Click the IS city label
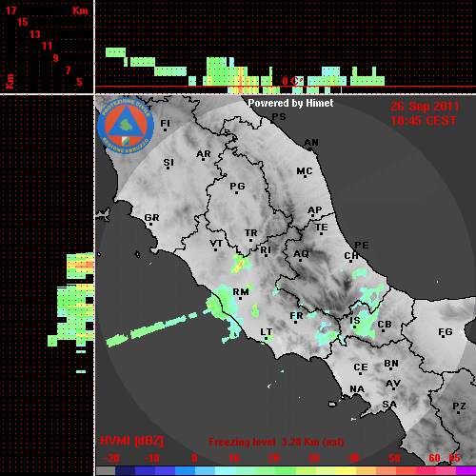The height and width of the screenshot is (476, 476). tap(355, 321)
